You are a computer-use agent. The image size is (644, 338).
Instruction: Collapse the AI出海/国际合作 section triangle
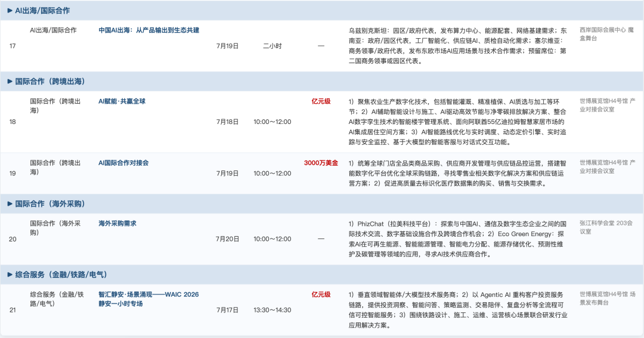(10, 11)
